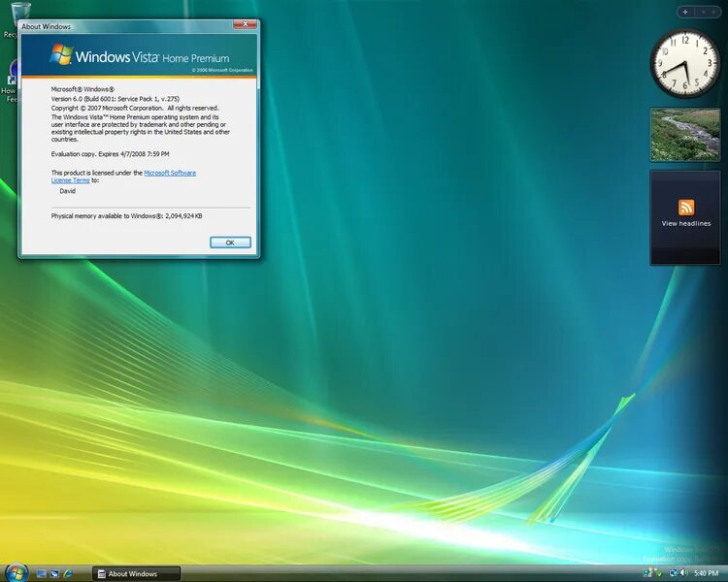Add a gadget with sidebar plus button
Image resolution: width=728 pixels, height=582 pixels.
point(685,12)
